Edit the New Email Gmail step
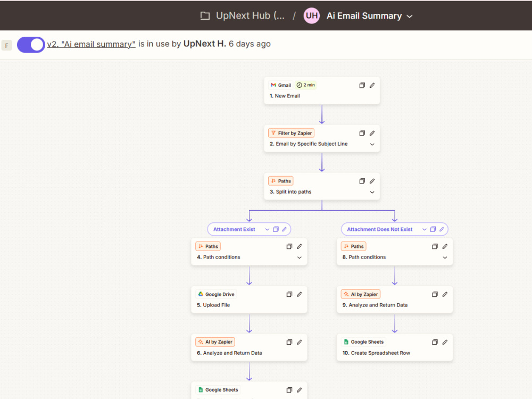Screen dimensions: 532x399 [372, 85]
